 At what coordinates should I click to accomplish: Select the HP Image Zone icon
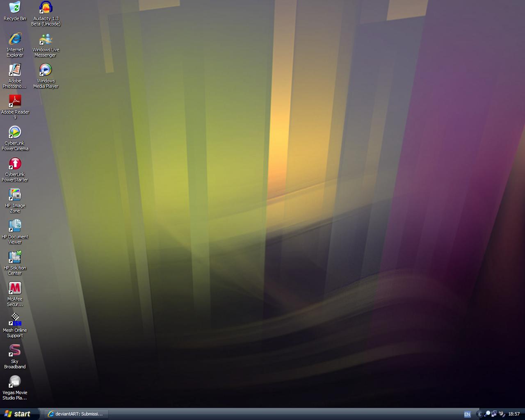tap(15, 201)
